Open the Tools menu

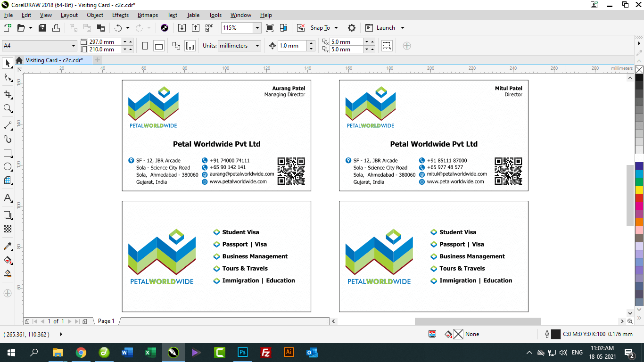pyautogui.click(x=215, y=15)
